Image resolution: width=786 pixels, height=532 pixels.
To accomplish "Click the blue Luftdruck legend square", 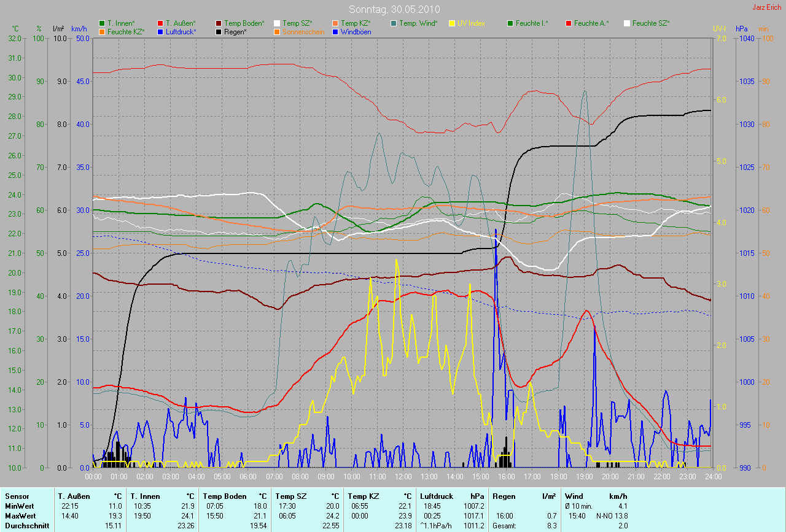I will pos(160,32).
